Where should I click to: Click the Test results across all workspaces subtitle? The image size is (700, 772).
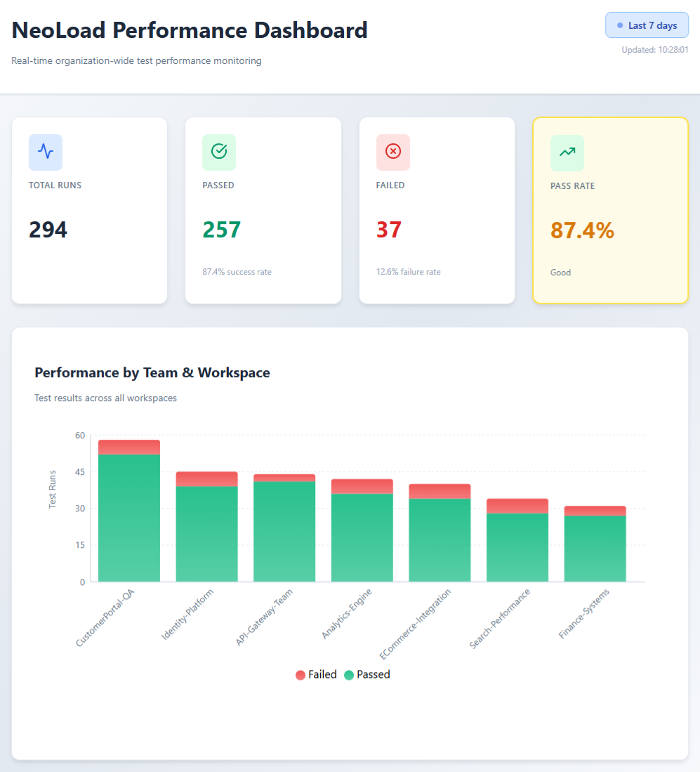click(105, 398)
